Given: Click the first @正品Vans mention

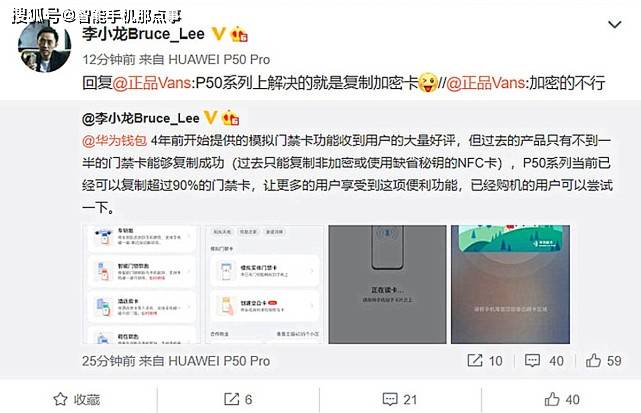Looking at the screenshot, I should click(x=152, y=83).
